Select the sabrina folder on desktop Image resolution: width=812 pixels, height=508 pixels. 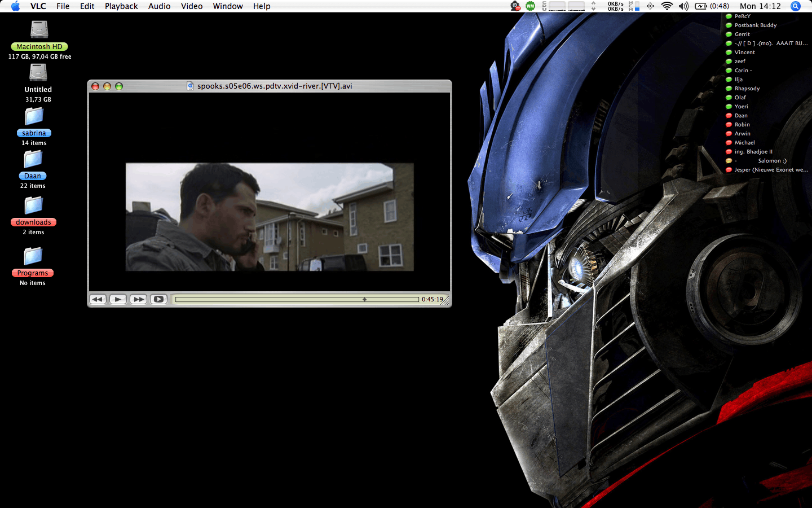(x=34, y=117)
